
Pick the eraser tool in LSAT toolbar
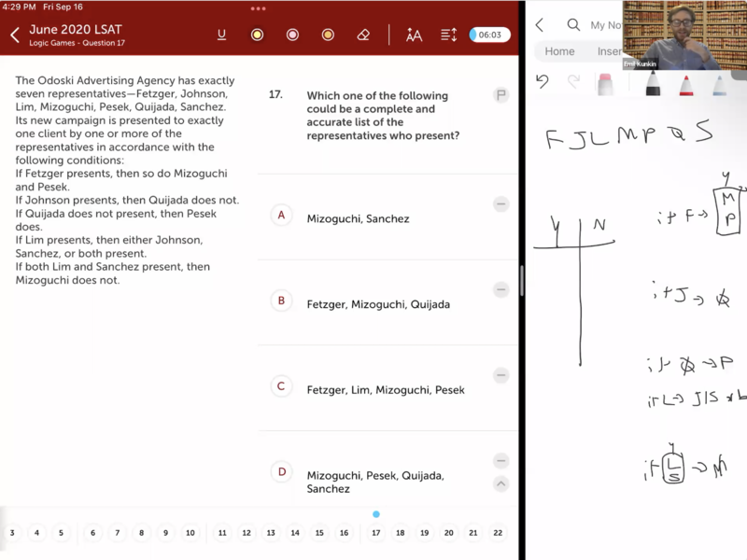[363, 35]
